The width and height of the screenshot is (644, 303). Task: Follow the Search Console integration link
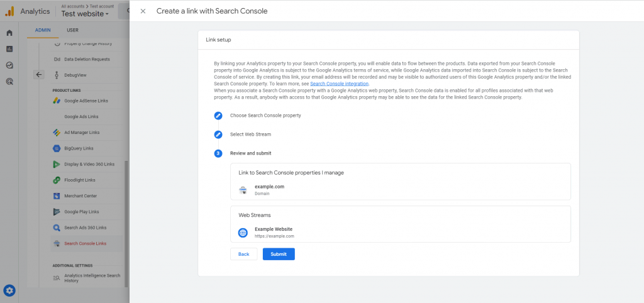[339, 84]
